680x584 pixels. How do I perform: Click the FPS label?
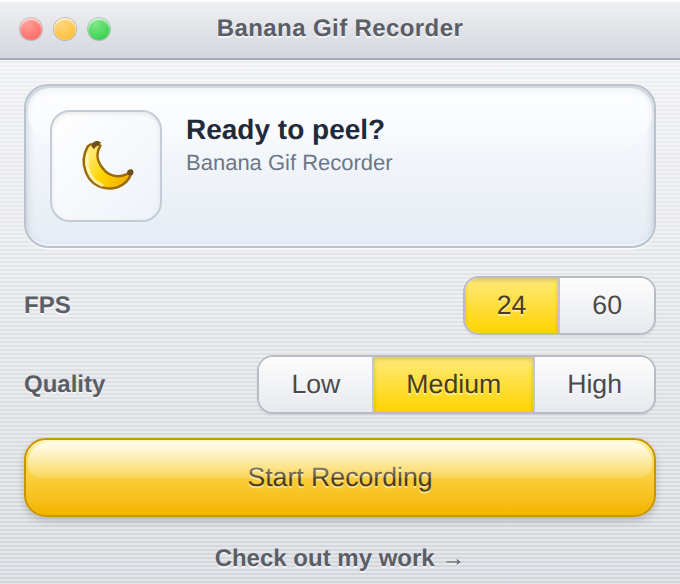47,305
